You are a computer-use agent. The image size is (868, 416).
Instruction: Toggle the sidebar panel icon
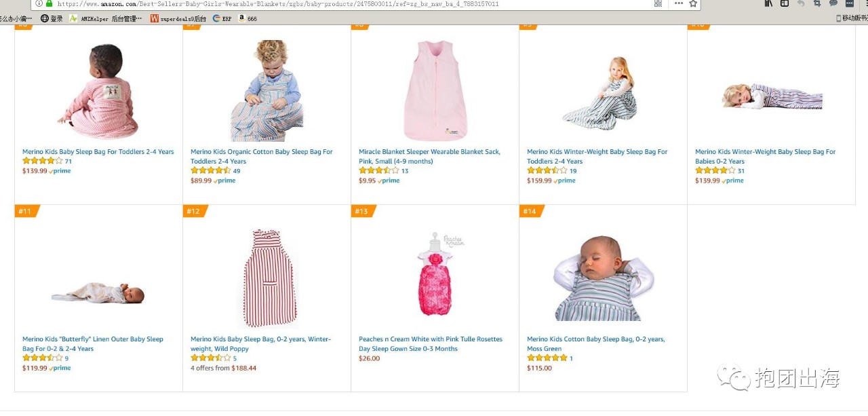point(785,3)
